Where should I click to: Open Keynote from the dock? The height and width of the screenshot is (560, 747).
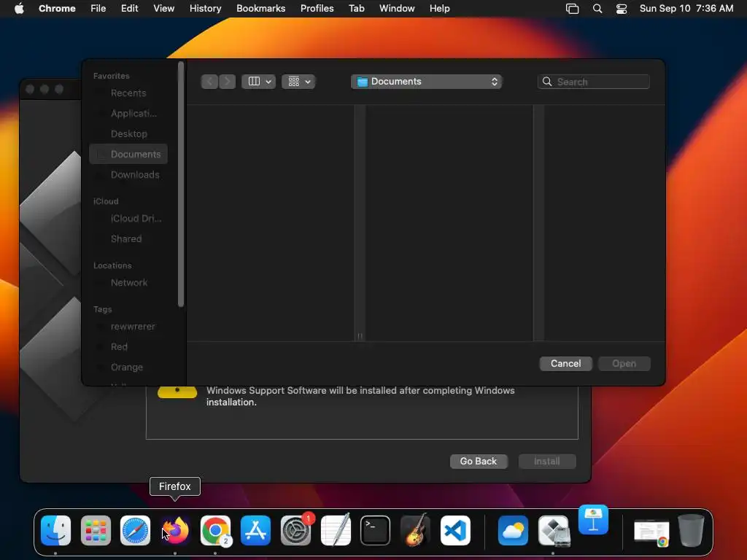click(x=593, y=520)
